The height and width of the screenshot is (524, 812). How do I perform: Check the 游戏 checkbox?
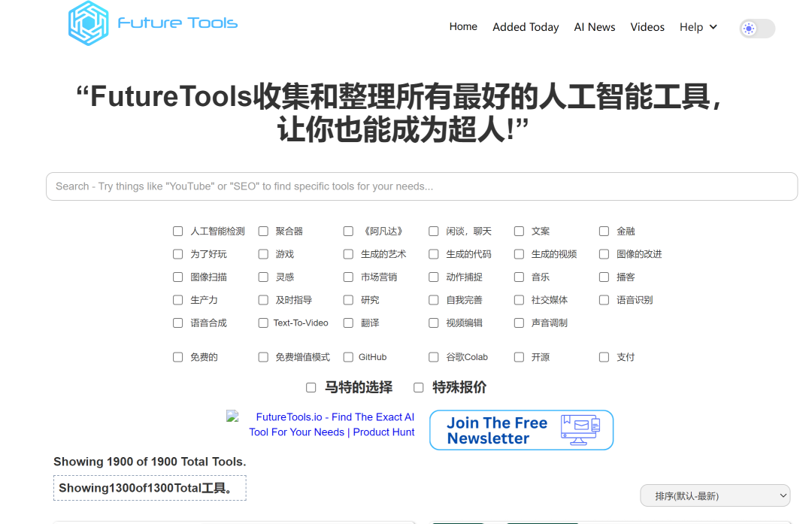pos(263,253)
